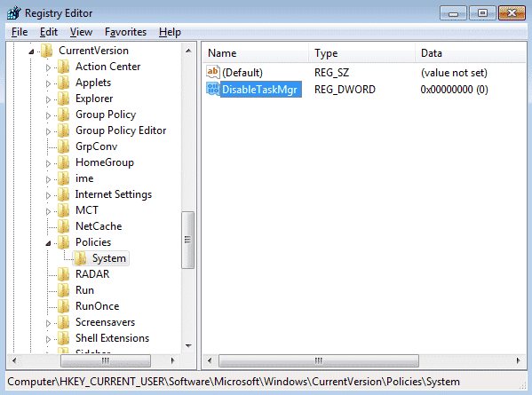The width and height of the screenshot is (532, 395).
Task: Click the System subkey folder icon
Action: click(81, 258)
